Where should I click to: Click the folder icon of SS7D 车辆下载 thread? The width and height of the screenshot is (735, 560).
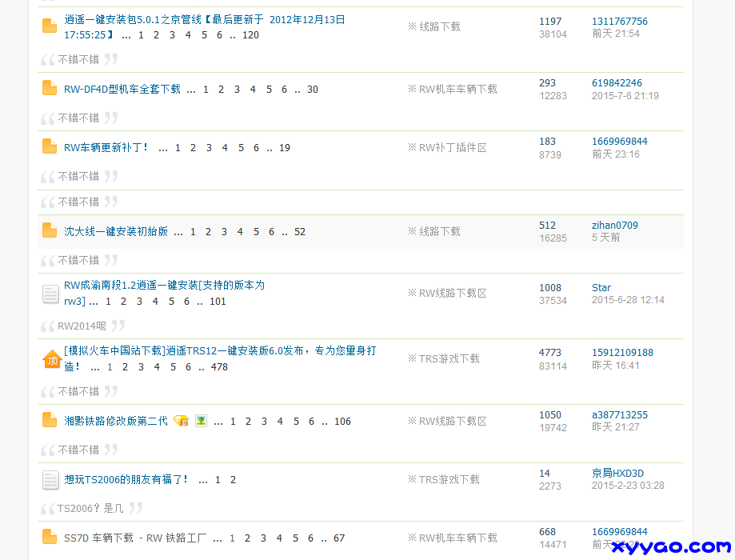[49, 538]
